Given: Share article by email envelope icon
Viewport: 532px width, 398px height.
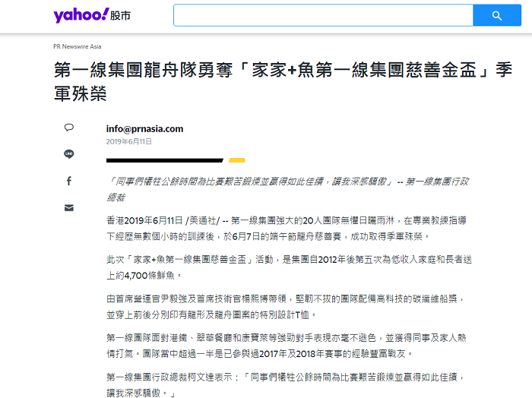Looking at the screenshot, I should (69, 208).
